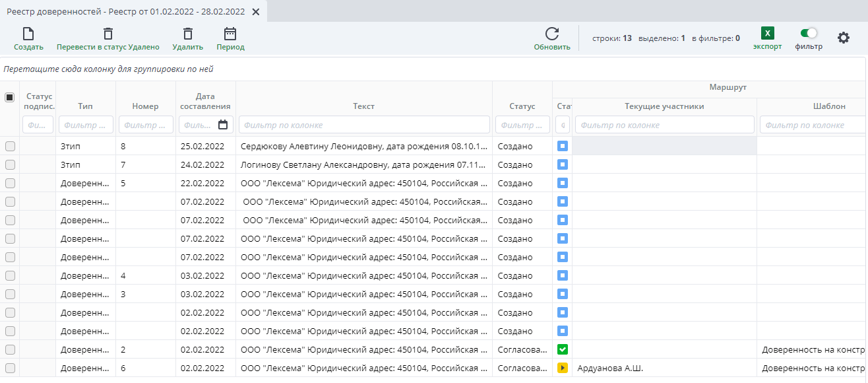
Task: Sort by Номер column header
Action: pos(145,106)
